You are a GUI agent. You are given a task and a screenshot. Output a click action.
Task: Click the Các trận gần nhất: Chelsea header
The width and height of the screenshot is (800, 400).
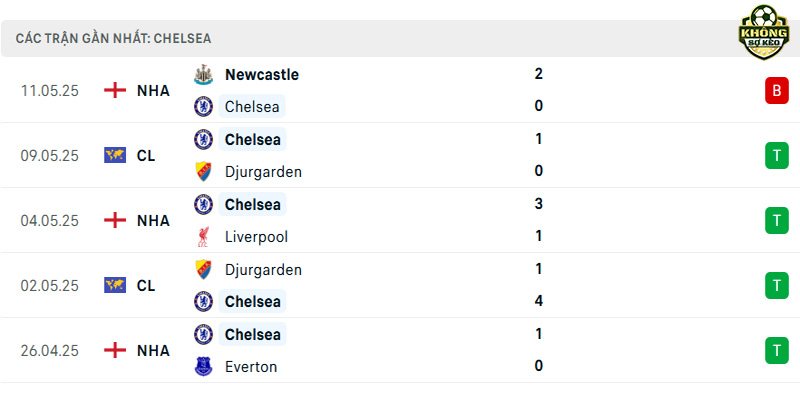[113, 39]
